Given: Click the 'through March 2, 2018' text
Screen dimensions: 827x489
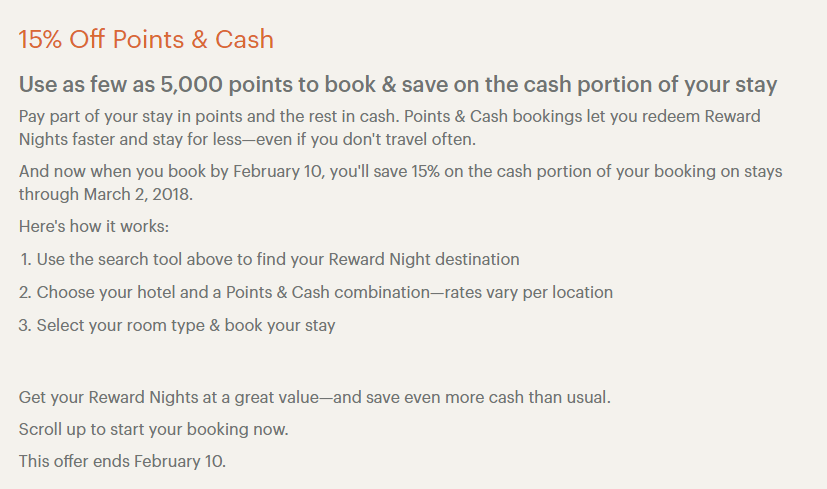Looking at the screenshot, I should pos(105,194).
